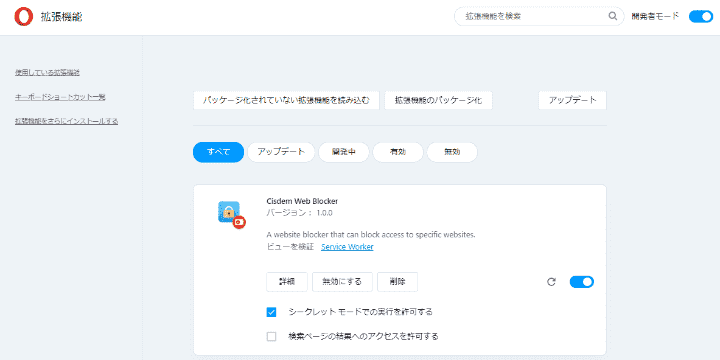Open the Service Worker link
Image resolution: width=720 pixels, height=360 pixels.
click(x=347, y=247)
